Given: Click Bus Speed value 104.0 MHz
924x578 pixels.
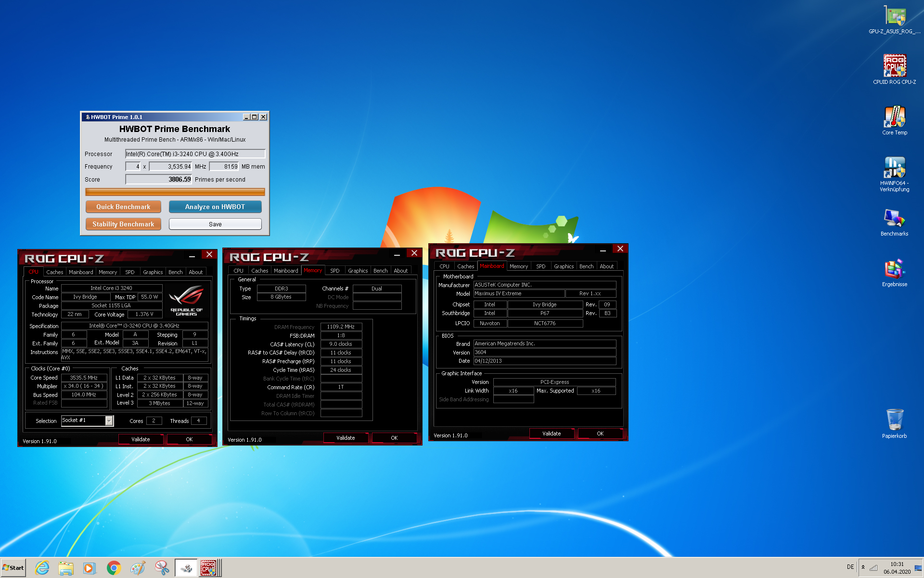Looking at the screenshot, I should tap(84, 394).
